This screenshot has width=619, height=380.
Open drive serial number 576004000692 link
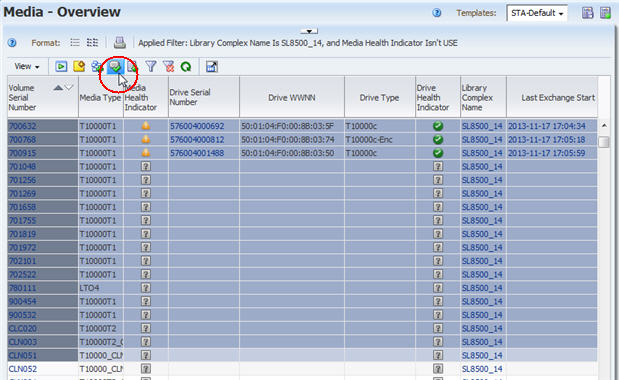point(197,126)
